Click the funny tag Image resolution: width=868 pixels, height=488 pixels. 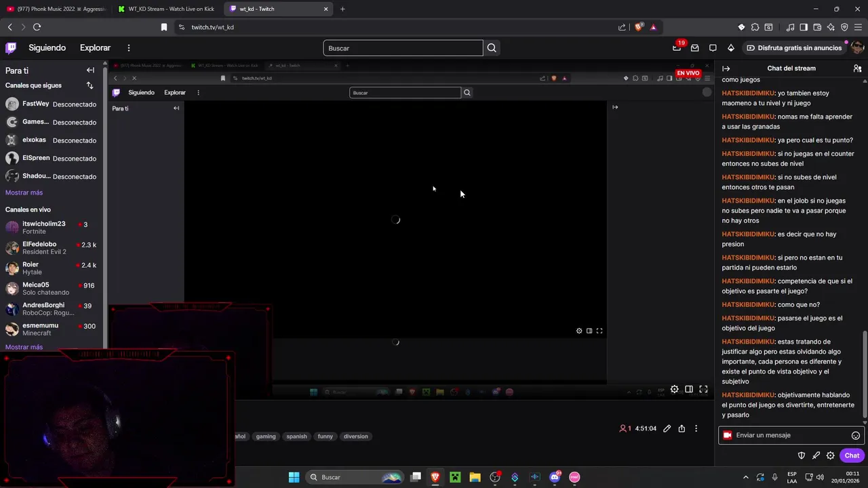tap(325, 436)
